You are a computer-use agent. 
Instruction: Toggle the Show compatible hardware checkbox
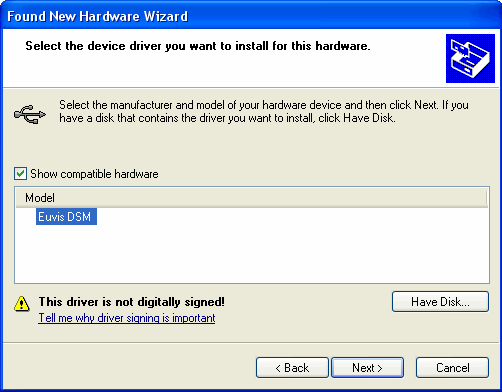pos(20,174)
